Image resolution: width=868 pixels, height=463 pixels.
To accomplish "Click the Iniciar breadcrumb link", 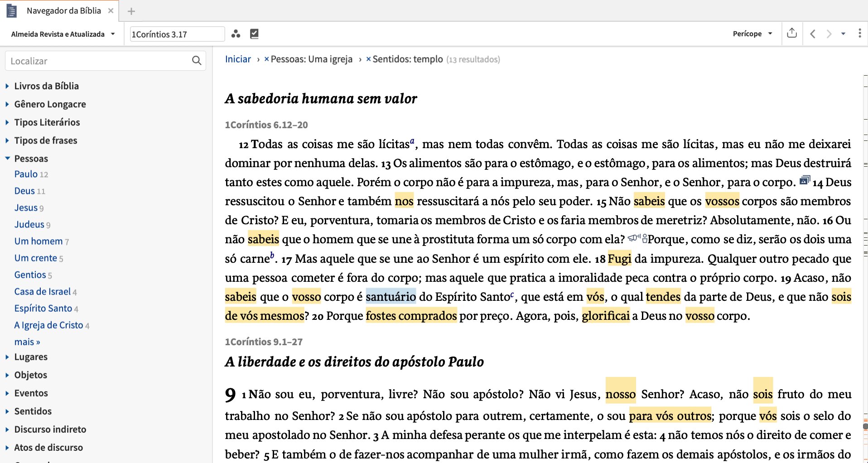I will point(238,59).
